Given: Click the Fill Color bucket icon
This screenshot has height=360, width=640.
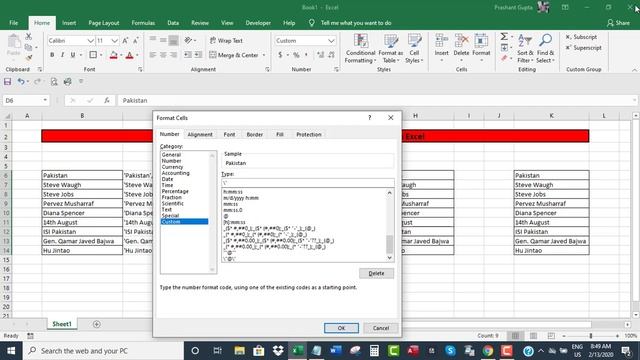Looking at the screenshot, I should pos(113,55).
